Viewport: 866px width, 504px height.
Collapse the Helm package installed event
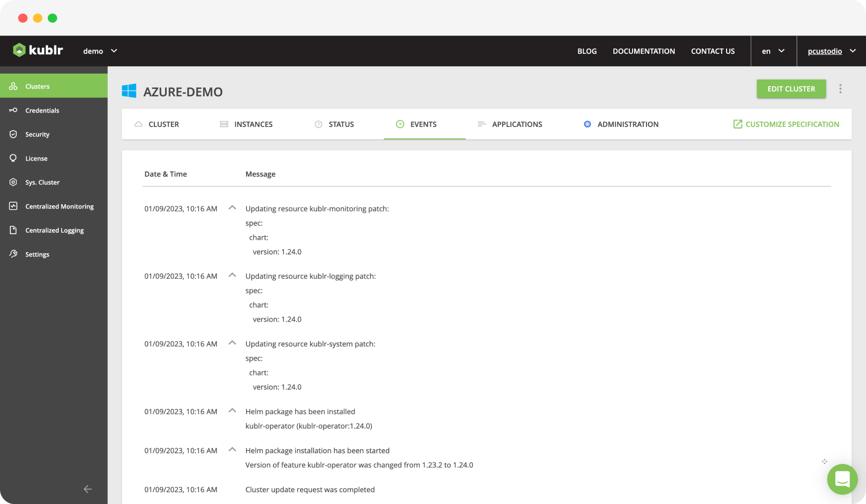point(232,411)
